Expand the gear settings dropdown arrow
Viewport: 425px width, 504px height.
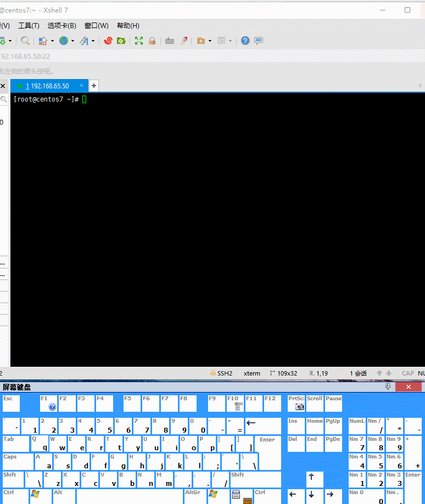point(10,41)
